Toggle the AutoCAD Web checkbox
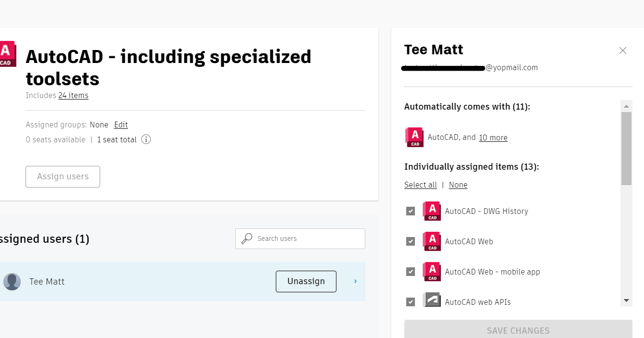 tap(411, 241)
